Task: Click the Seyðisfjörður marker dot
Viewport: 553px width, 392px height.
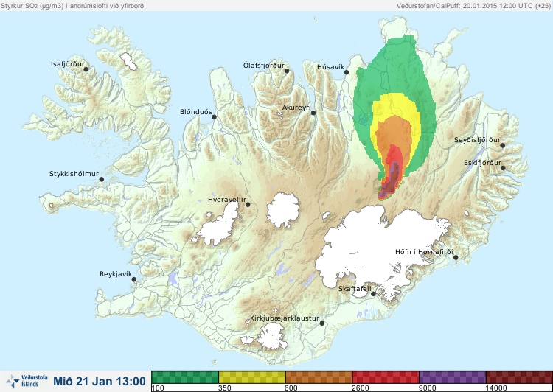Action: pyautogui.click(x=503, y=145)
